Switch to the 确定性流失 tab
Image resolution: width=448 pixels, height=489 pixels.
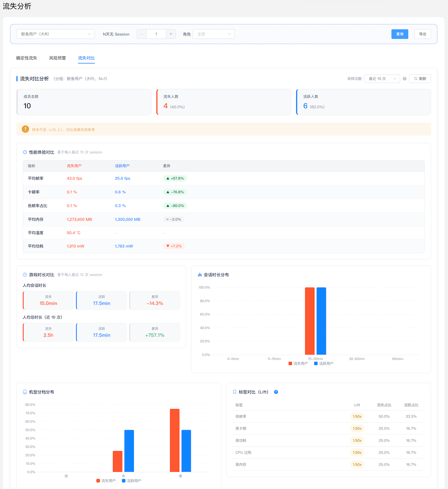coord(26,58)
